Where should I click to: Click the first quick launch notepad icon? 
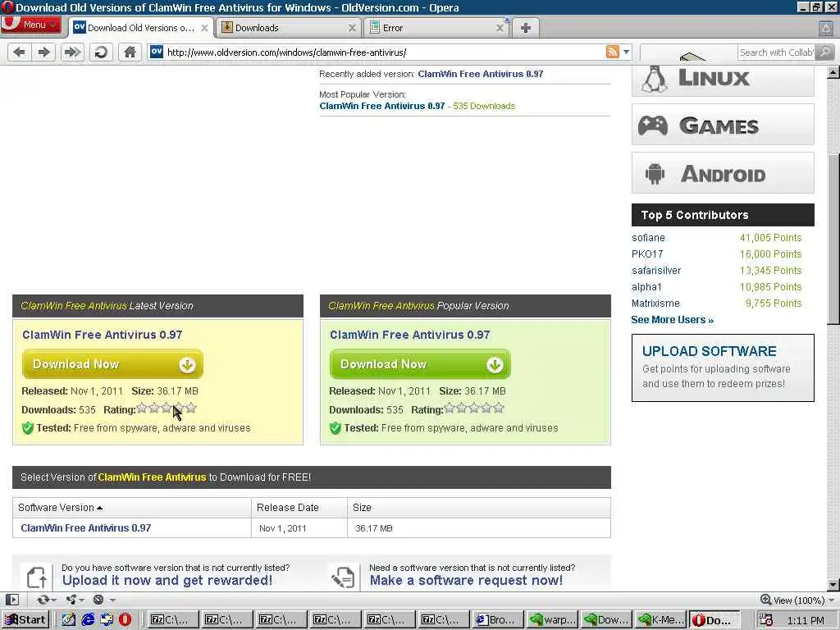[69, 620]
